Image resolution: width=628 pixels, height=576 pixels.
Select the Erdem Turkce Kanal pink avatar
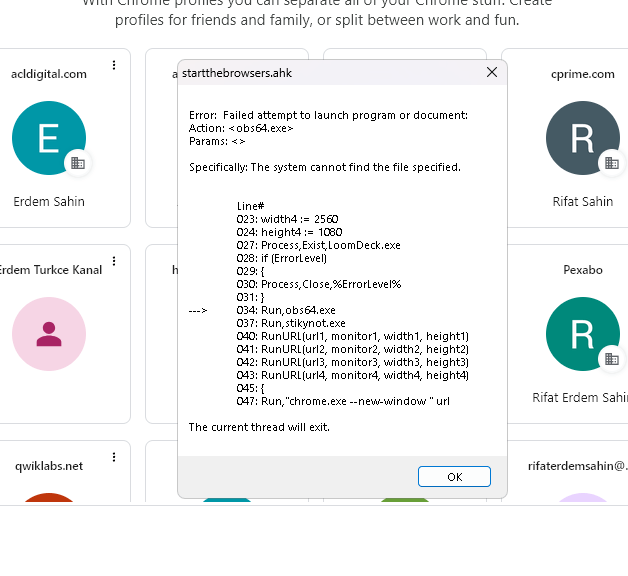[x=49, y=334]
